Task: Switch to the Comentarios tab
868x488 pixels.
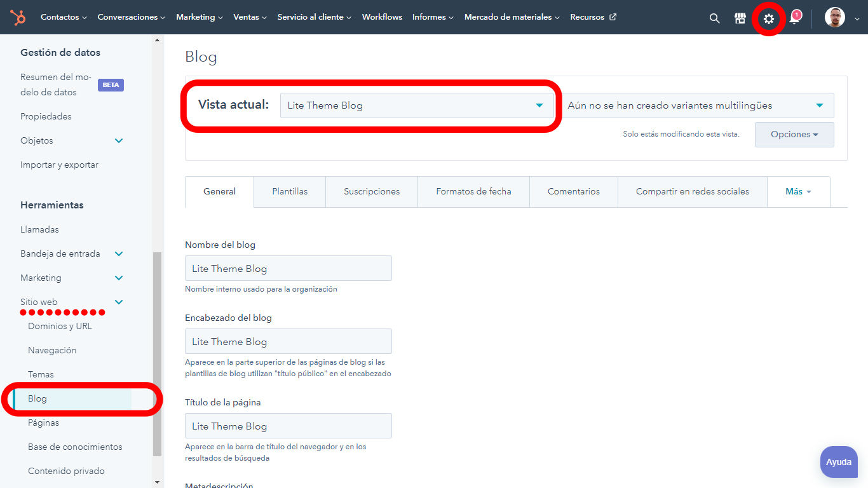Action: pyautogui.click(x=574, y=191)
